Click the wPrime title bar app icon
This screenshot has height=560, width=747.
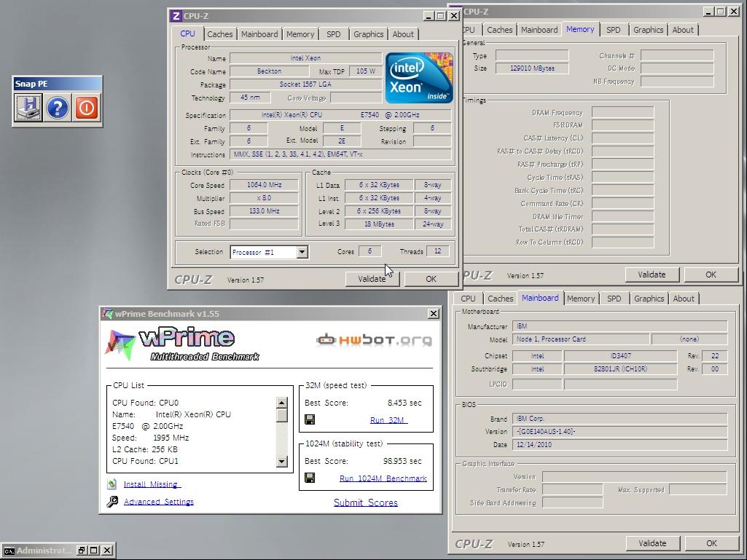(x=108, y=313)
